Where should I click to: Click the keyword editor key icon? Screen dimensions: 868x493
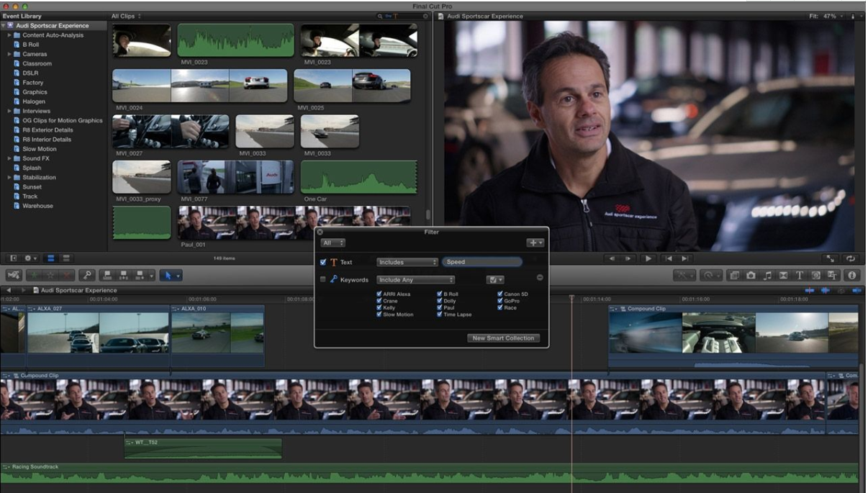coord(87,275)
